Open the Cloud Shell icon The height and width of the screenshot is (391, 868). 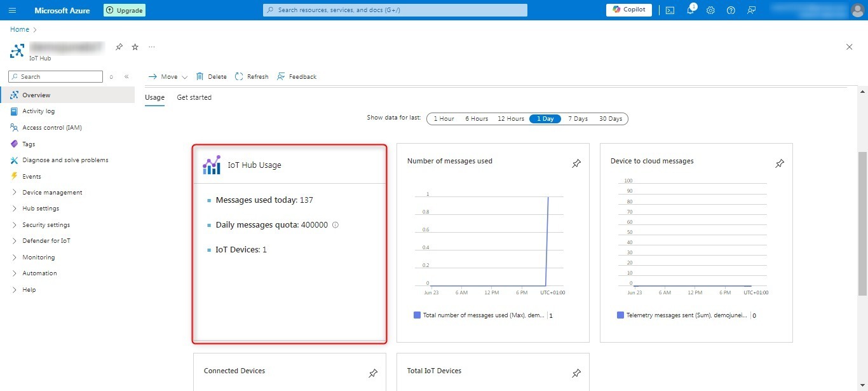670,10
